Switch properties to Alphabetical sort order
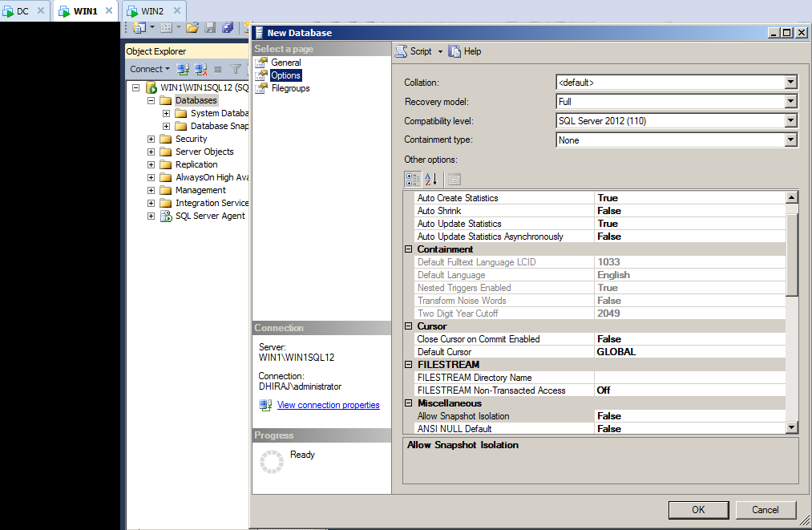Viewport: 812px width, 530px height. (430, 179)
